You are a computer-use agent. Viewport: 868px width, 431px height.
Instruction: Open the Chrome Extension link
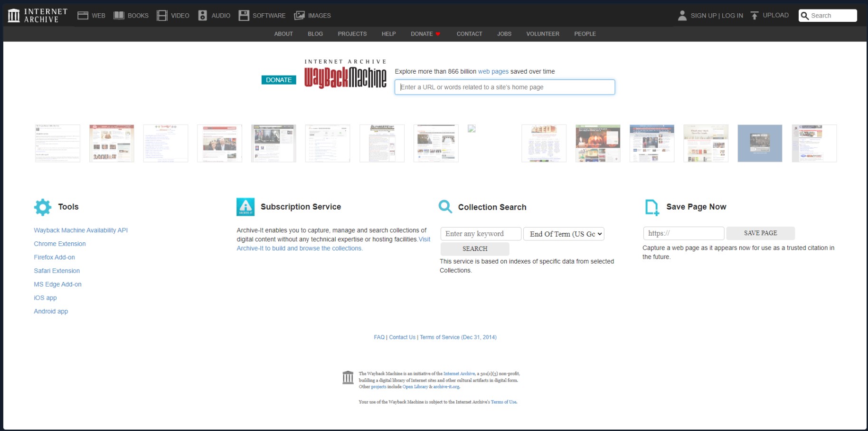point(60,244)
